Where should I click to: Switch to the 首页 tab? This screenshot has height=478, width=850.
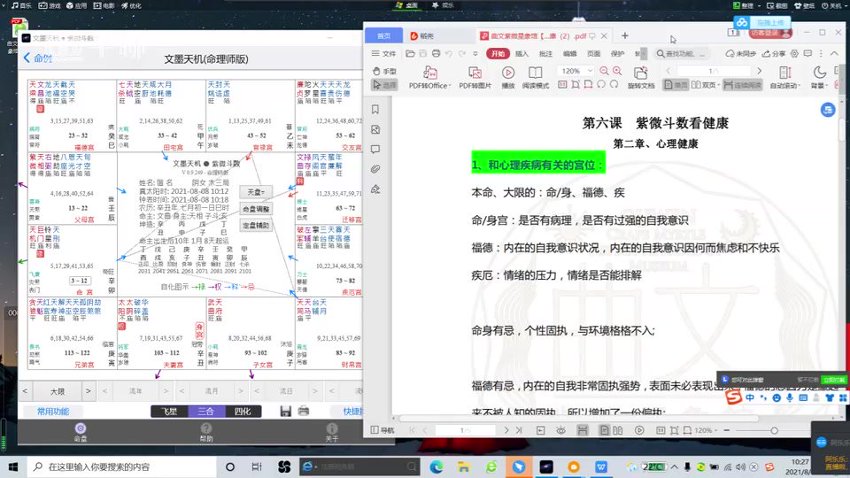click(384, 36)
